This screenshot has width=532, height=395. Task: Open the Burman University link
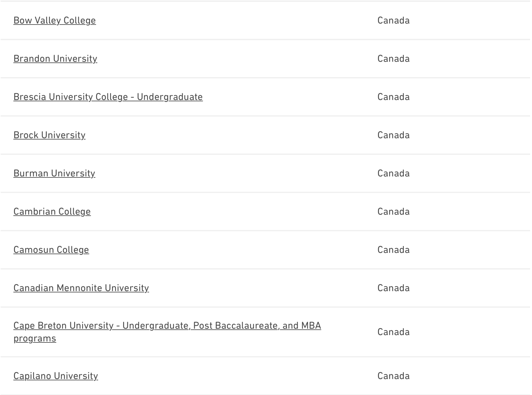[54, 173]
